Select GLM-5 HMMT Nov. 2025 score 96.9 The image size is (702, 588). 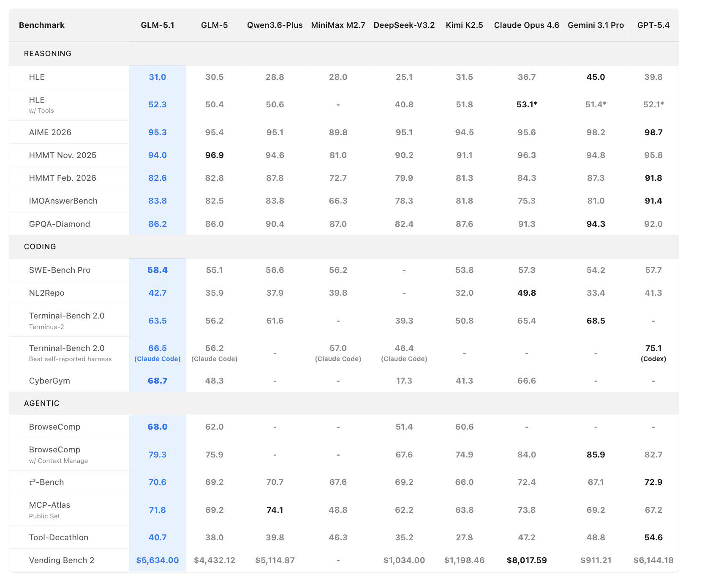click(214, 155)
